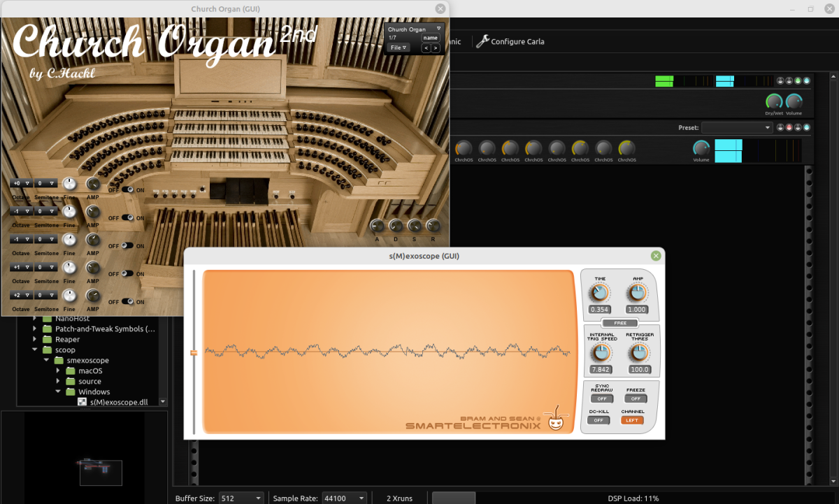
Task: Click the Fine knob on the +0 octave row
Action: [69, 184]
